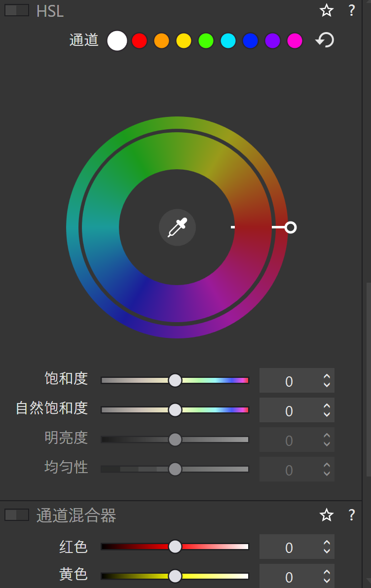Reset HSL channel settings arrow
This screenshot has width=371, height=588.
pyautogui.click(x=325, y=40)
